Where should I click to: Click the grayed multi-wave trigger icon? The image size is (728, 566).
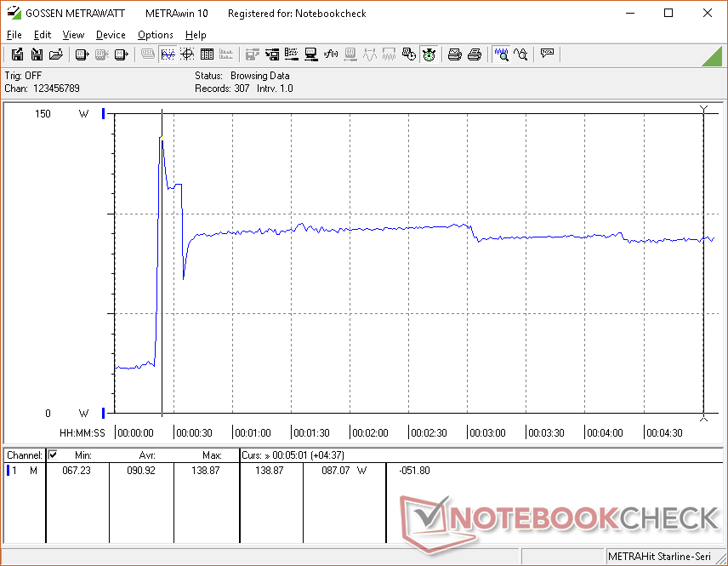389,54
